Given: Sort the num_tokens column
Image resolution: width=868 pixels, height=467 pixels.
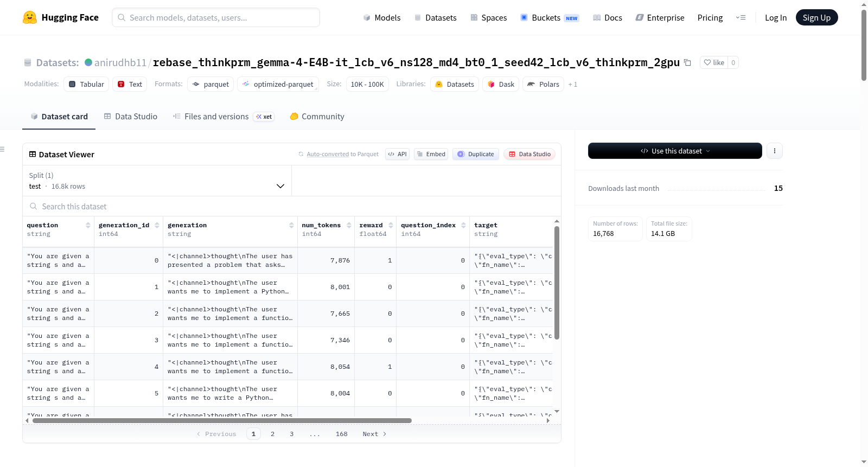Looking at the screenshot, I should click(x=349, y=225).
